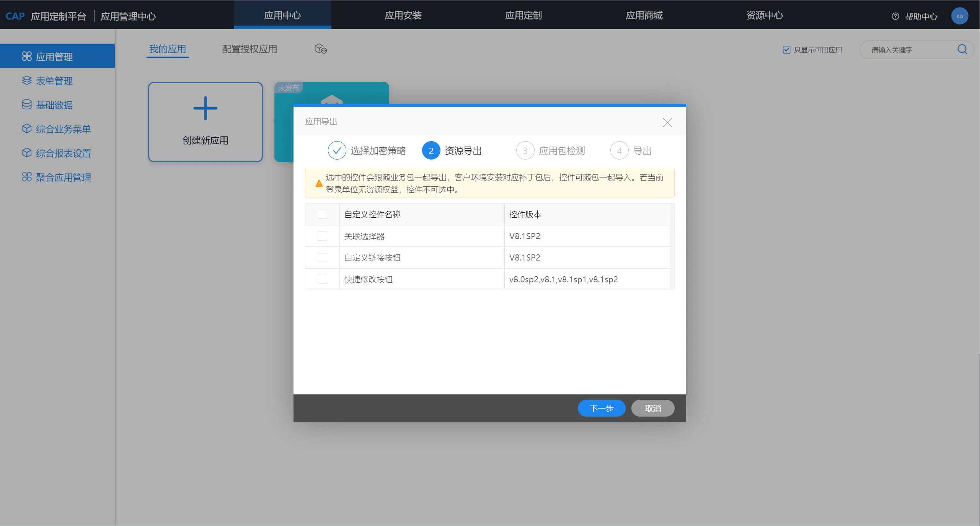
Task: Click the 未发布 status badge
Action: click(289, 88)
